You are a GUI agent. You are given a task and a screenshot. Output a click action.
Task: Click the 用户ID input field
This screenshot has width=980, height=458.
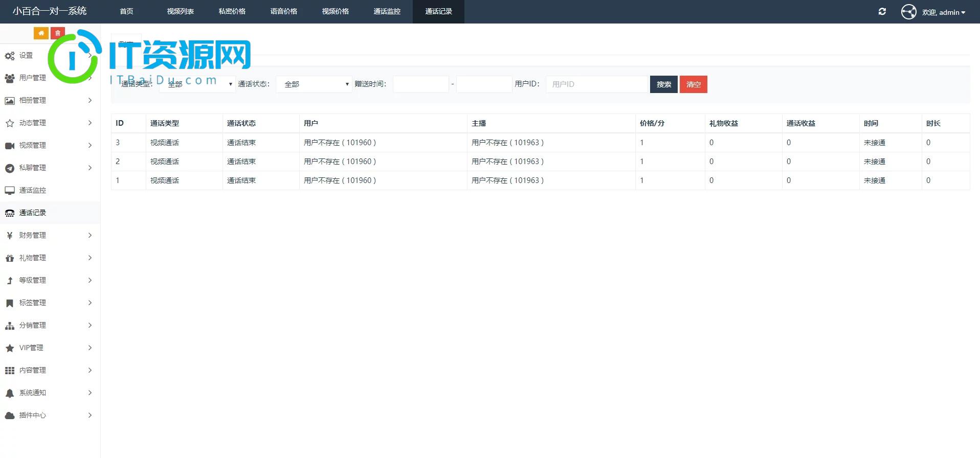597,84
